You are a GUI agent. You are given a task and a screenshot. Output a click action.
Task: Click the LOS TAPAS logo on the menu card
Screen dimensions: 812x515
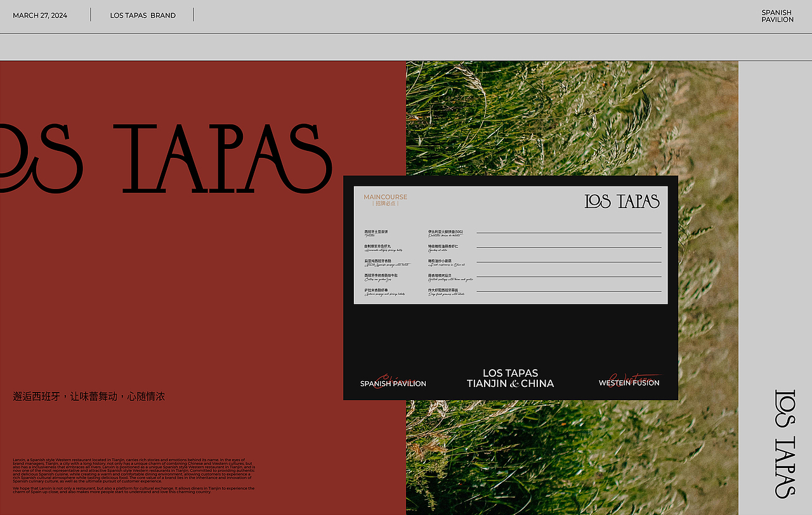pos(622,202)
